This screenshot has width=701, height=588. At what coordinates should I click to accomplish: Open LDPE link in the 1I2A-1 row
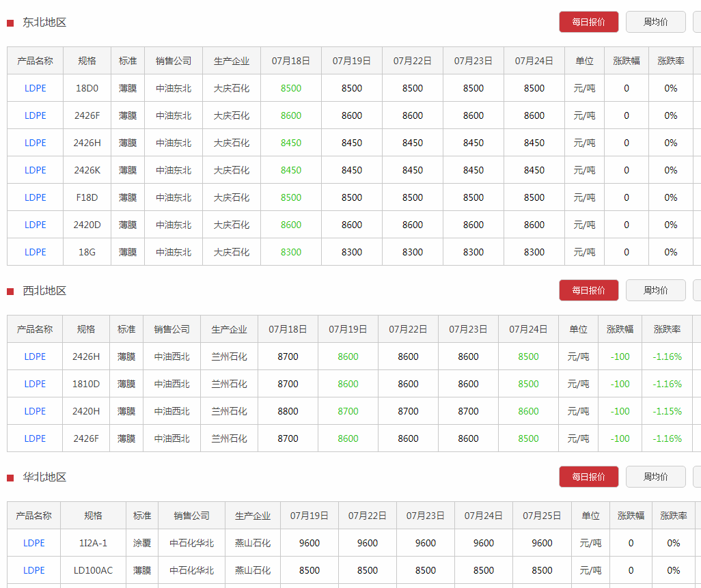point(34,543)
